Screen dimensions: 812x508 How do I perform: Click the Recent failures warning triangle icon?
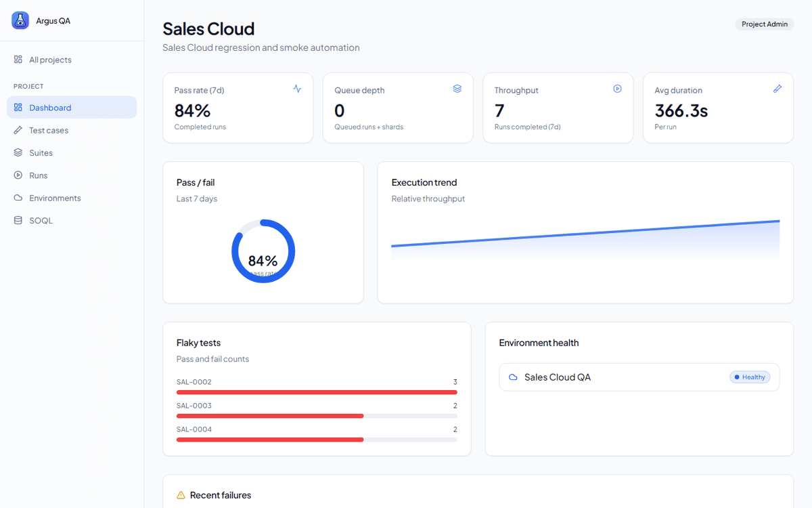coord(181,495)
